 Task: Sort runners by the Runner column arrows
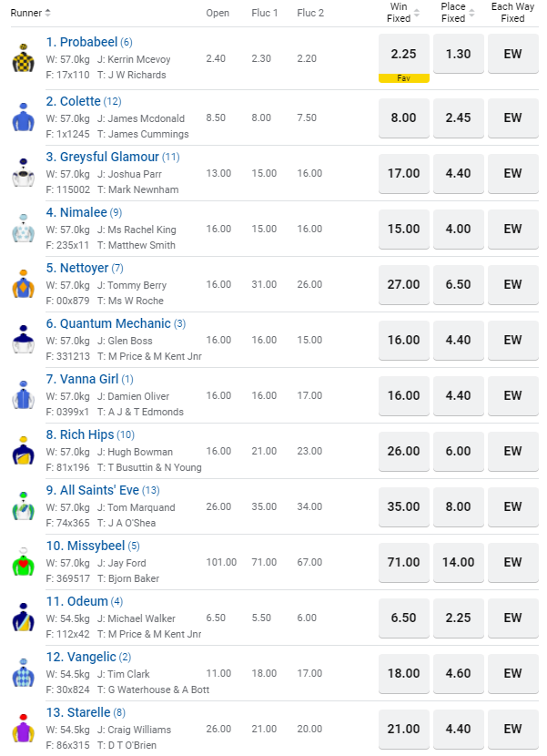click(x=48, y=13)
